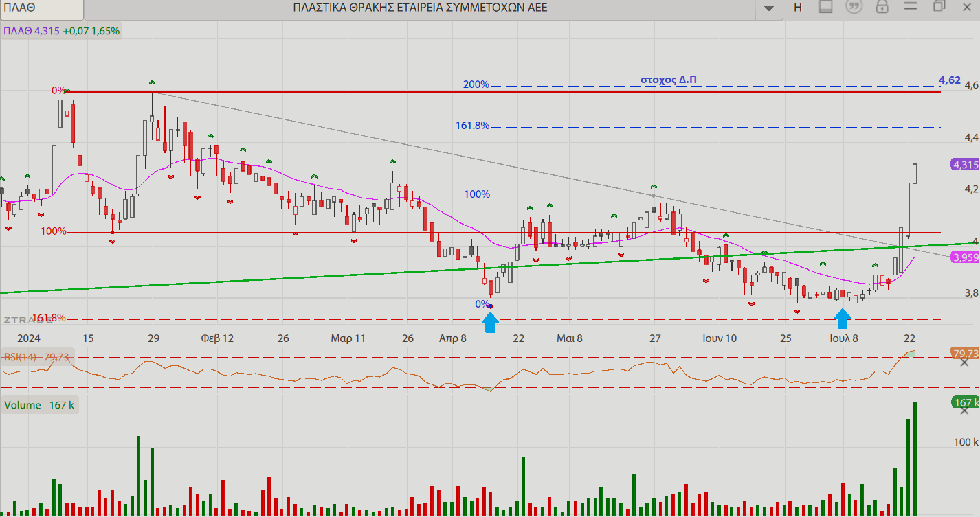Click the blue 4,62 target price label
The height and width of the screenshot is (517, 980).
[949, 80]
